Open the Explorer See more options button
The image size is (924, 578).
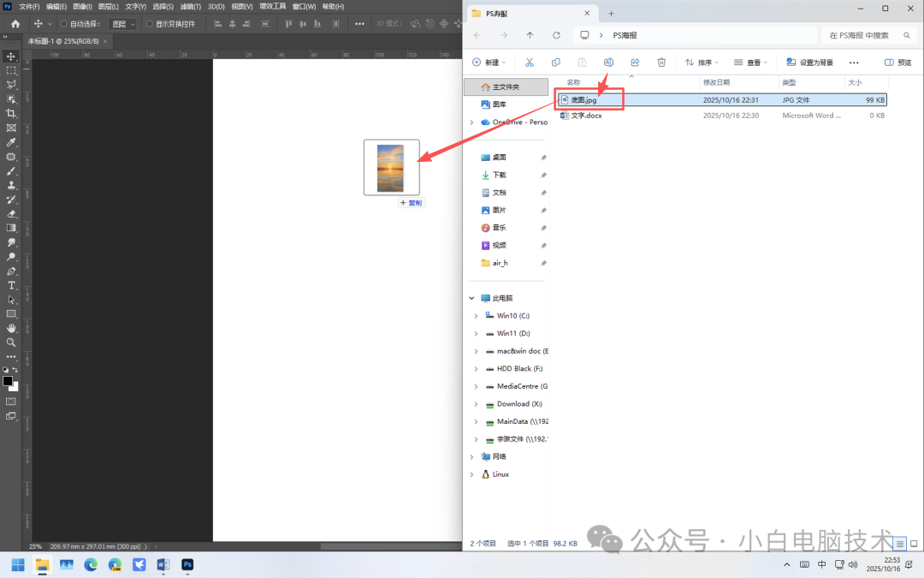tap(853, 62)
